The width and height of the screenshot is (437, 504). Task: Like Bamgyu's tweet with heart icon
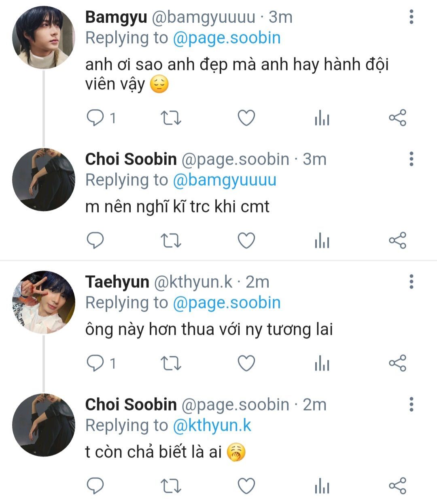pos(246,118)
